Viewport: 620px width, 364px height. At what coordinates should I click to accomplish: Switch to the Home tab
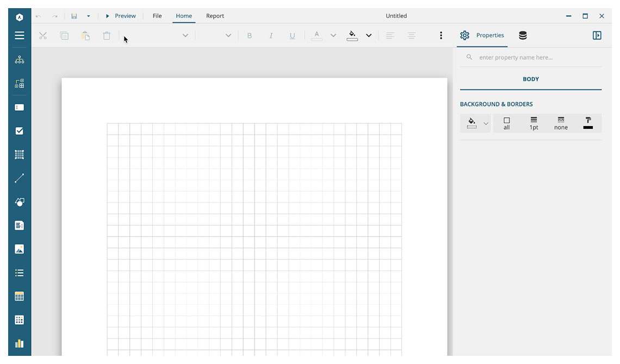point(184,16)
